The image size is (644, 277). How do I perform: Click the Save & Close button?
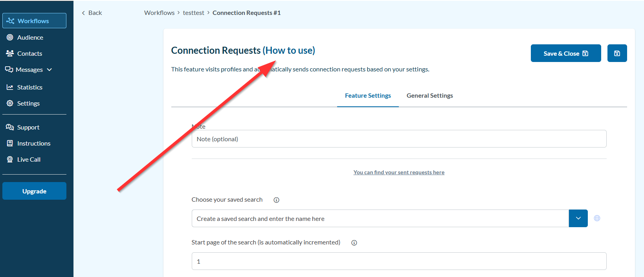(565, 53)
